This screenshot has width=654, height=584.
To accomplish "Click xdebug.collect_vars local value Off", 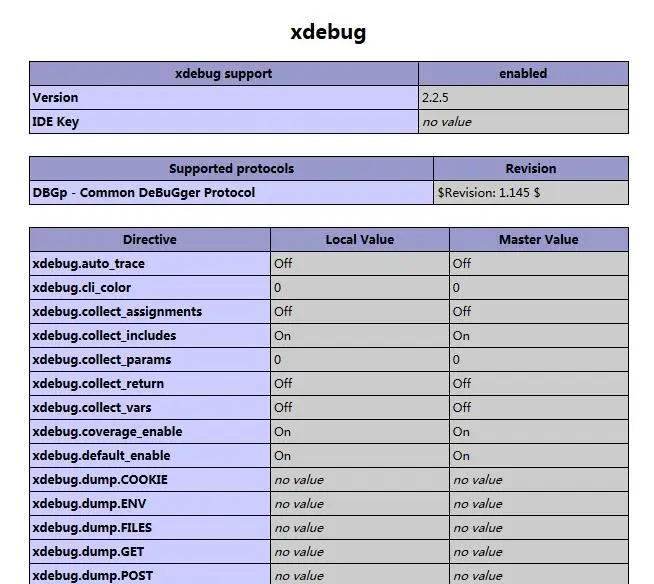I will pos(360,408).
